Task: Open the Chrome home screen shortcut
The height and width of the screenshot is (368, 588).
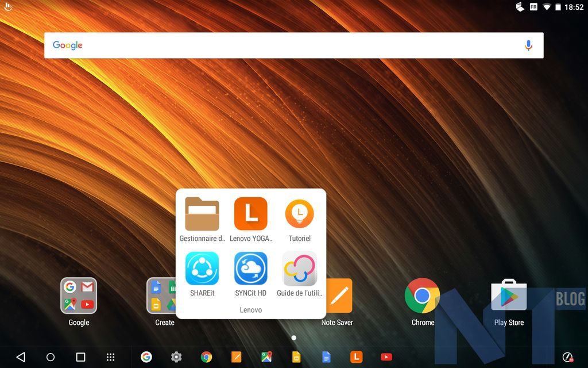Action: pos(422,296)
